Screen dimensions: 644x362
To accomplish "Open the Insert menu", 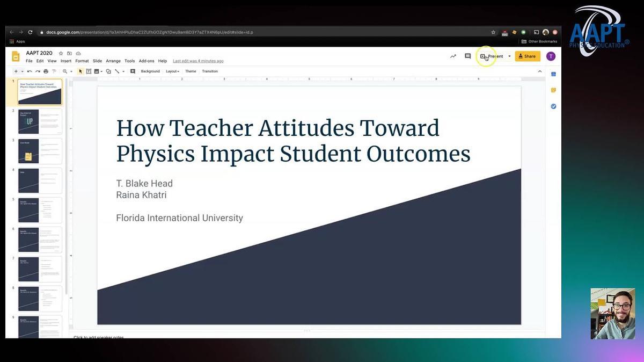I will [x=66, y=61].
